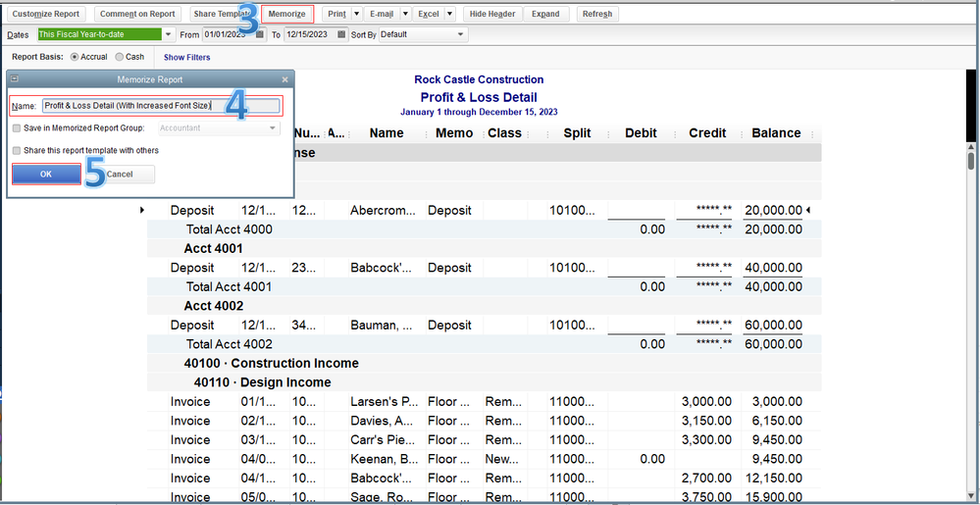The image size is (980, 505).
Task: Click the January 1 through December 15 subtitle
Action: [479, 112]
